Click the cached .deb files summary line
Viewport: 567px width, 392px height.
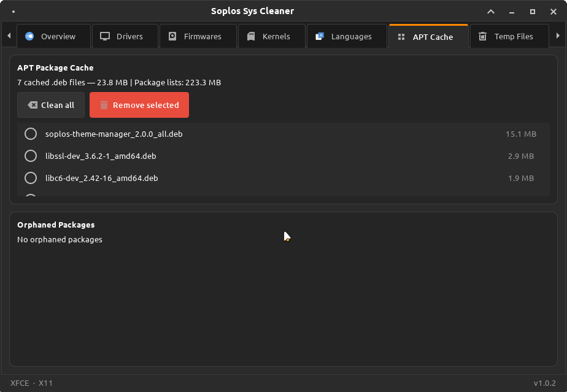point(119,82)
